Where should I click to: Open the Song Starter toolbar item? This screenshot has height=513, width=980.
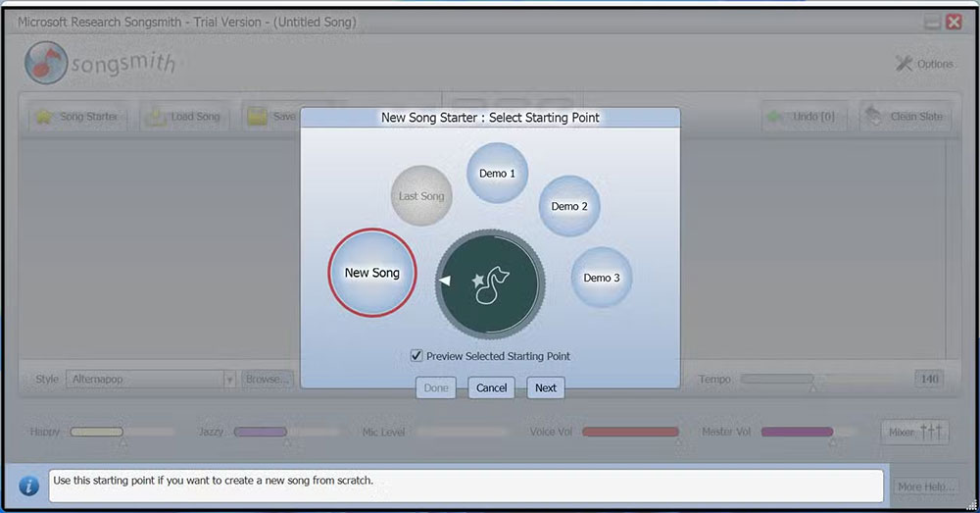click(x=77, y=117)
